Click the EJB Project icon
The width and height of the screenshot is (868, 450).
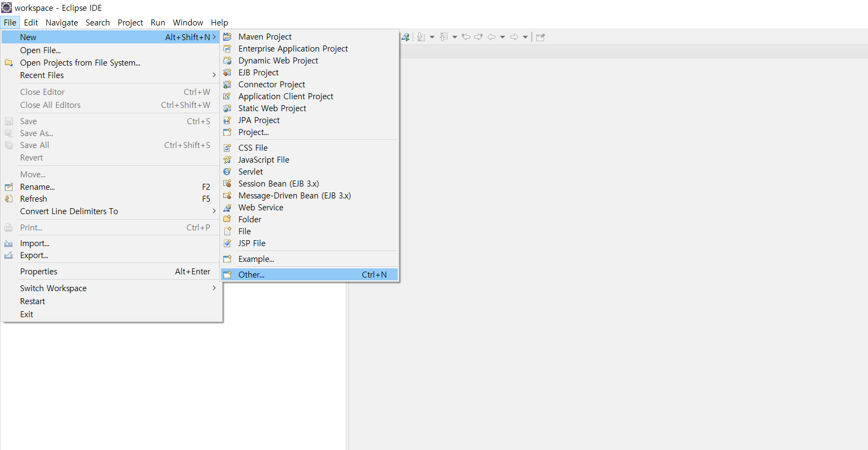click(228, 72)
